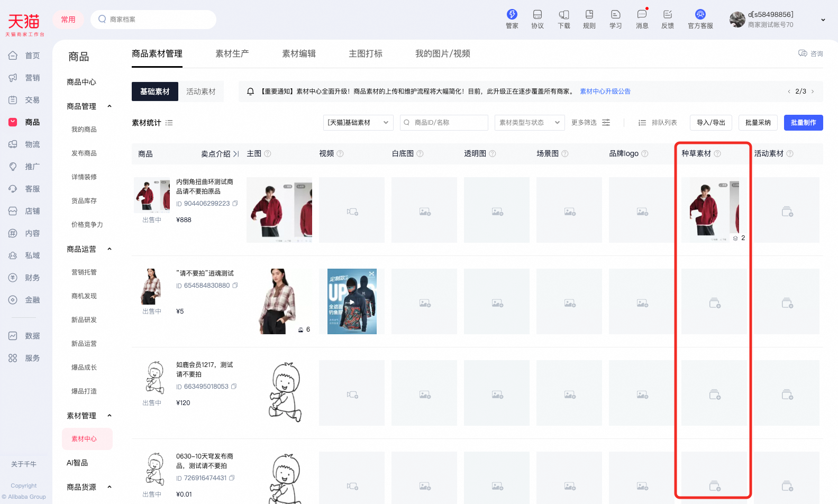
Task: Click the 批量制作 button
Action: (x=803, y=123)
